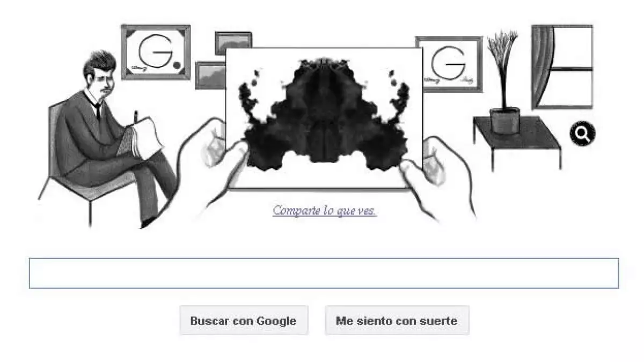644x362 pixels.
Task: Click inside the Google search input field
Action: tap(324, 273)
